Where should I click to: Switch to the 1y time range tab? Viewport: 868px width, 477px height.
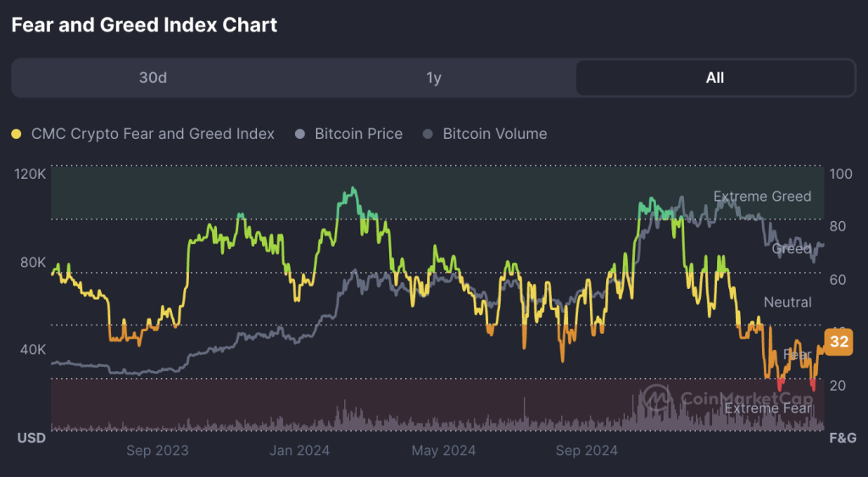[x=434, y=78]
